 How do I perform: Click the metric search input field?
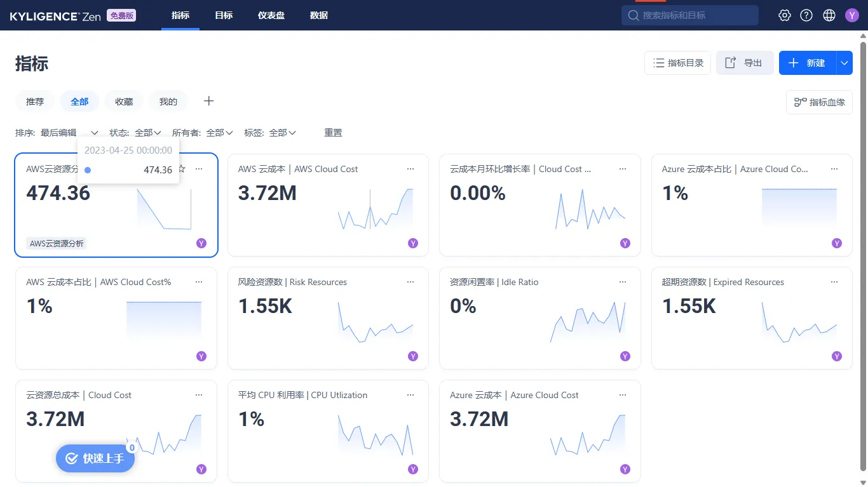(x=690, y=15)
